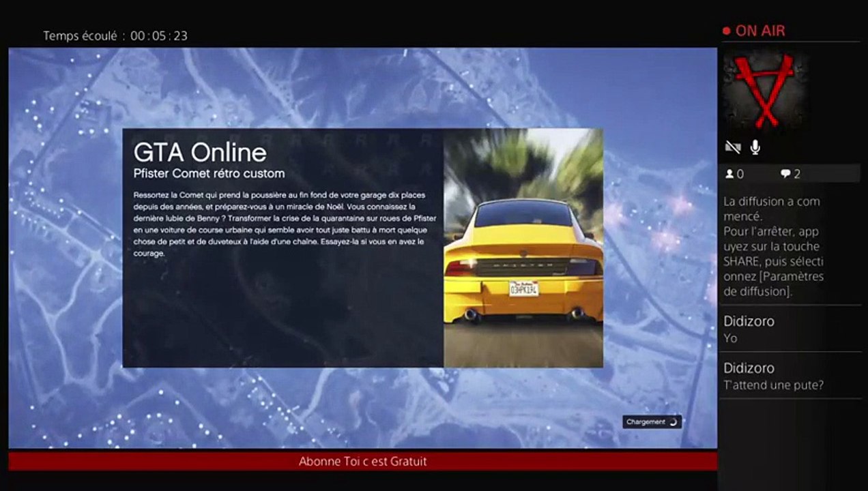The width and height of the screenshot is (868, 491).
Task: Toggle the microphone icon
Action: pos(755,147)
